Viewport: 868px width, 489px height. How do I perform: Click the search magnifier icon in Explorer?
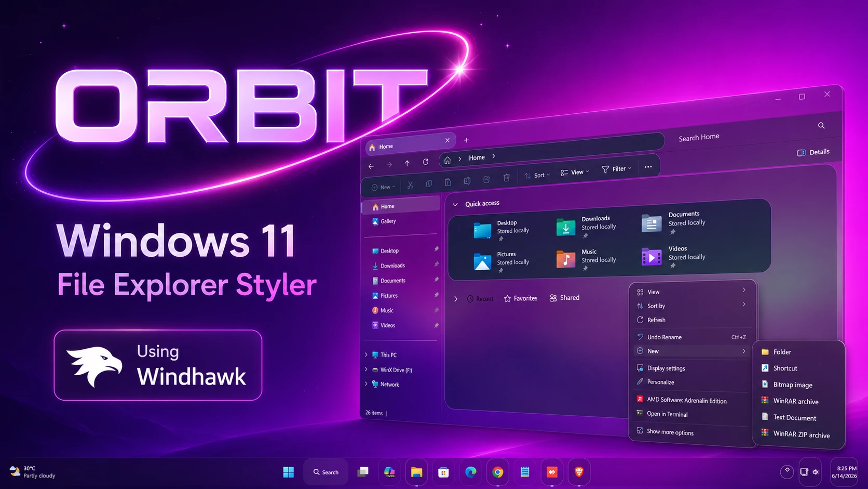[x=821, y=125]
